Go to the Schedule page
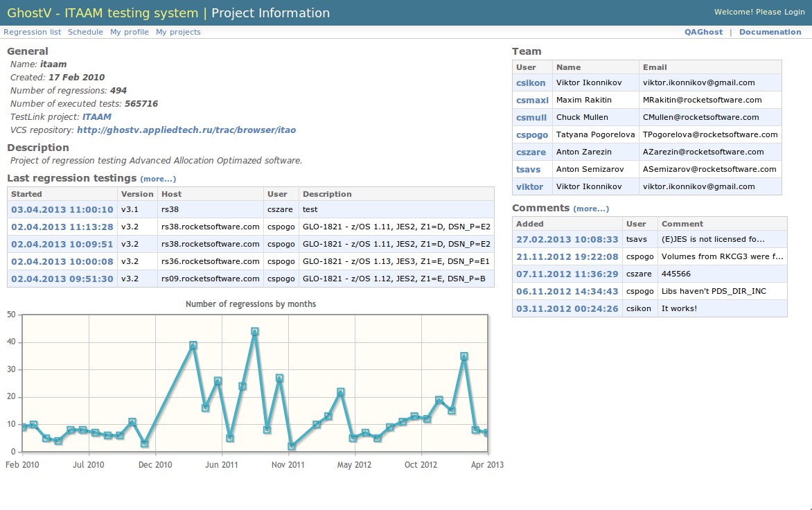 (x=85, y=32)
